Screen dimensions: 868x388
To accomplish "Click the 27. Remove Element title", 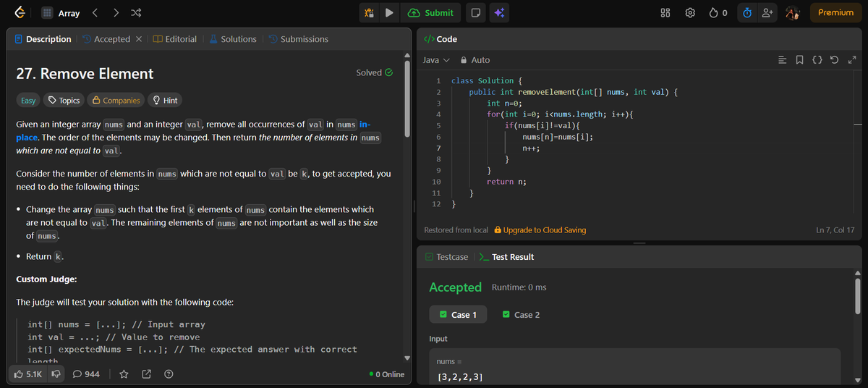I will tap(85, 73).
